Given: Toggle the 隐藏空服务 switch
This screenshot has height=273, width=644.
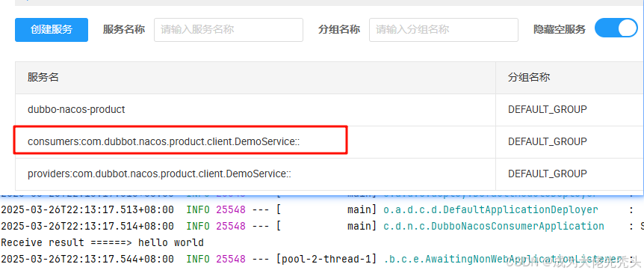Looking at the screenshot, I should tap(616, 28).
